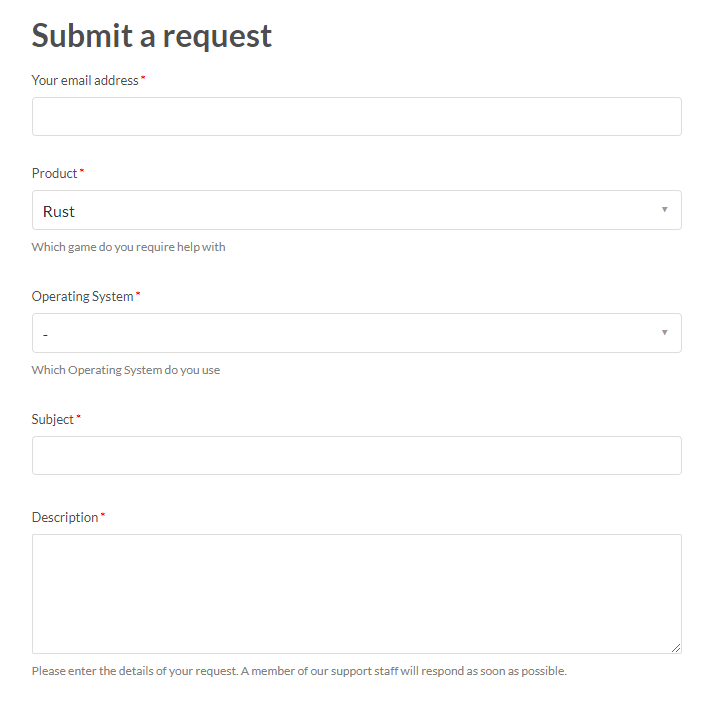Grab the Description box resize handle
The width and height of the screenshot is (714, 702).
(x=676, y=648)
